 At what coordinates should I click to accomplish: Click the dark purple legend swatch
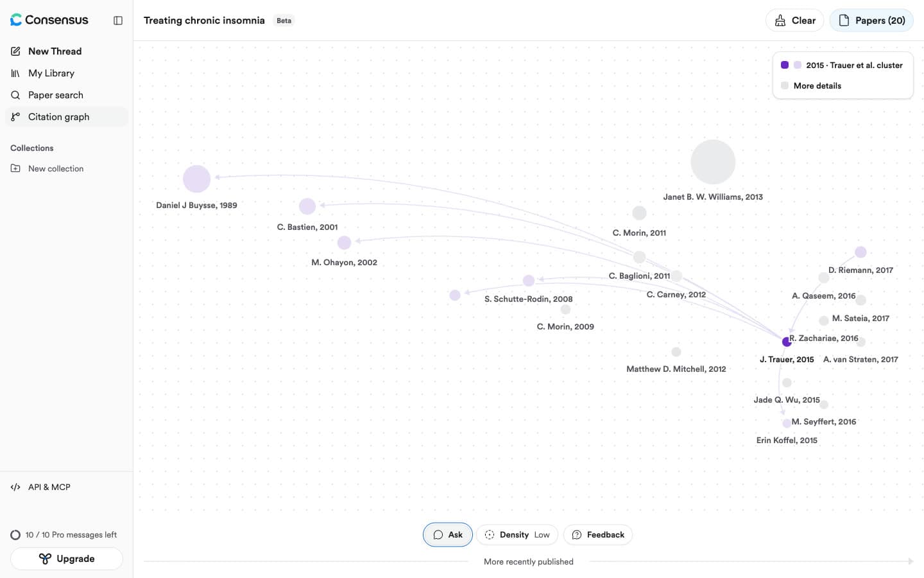point(785,65)
